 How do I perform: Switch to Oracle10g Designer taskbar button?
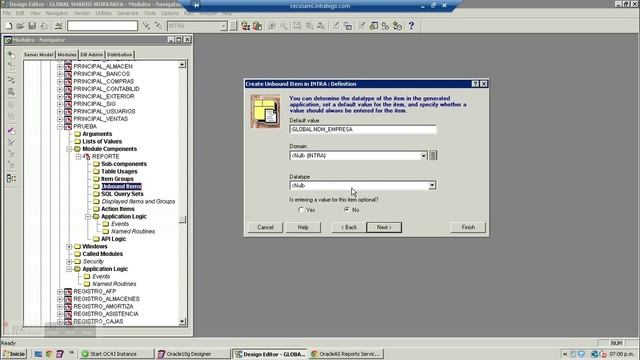click(x=192, y=354)
